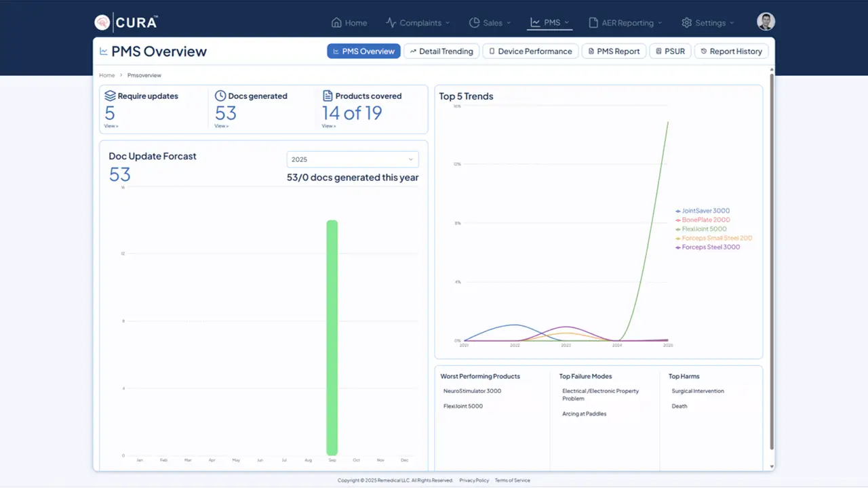Click the AER Reporting document icon
The height and width of the screenshot is (488, 868).
pyautogui.click(x=593, y=22)
